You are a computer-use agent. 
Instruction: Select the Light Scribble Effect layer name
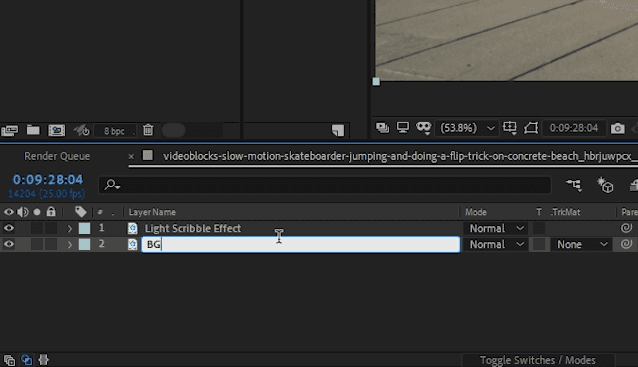click(x=193, y=228)
